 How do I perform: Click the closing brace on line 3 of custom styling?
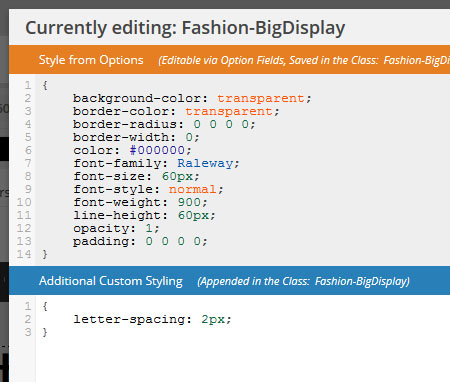[x=45, y=332]
